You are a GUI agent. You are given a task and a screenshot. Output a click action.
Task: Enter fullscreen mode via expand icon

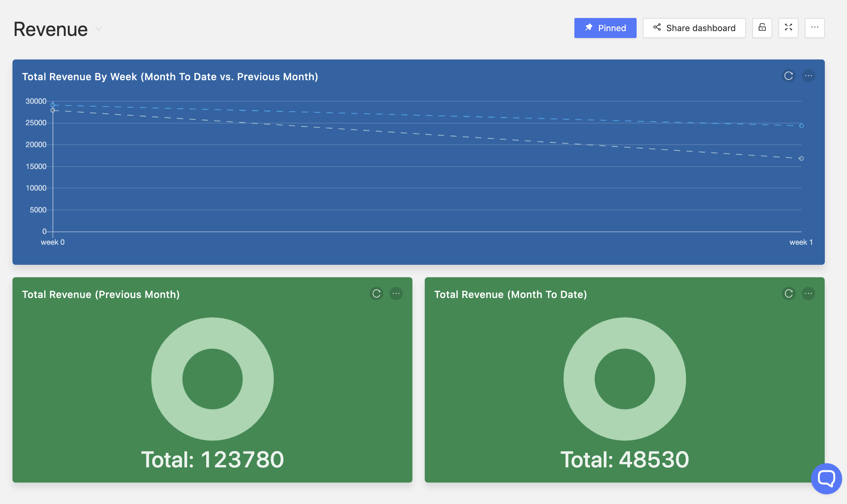(x=788, y=28)
